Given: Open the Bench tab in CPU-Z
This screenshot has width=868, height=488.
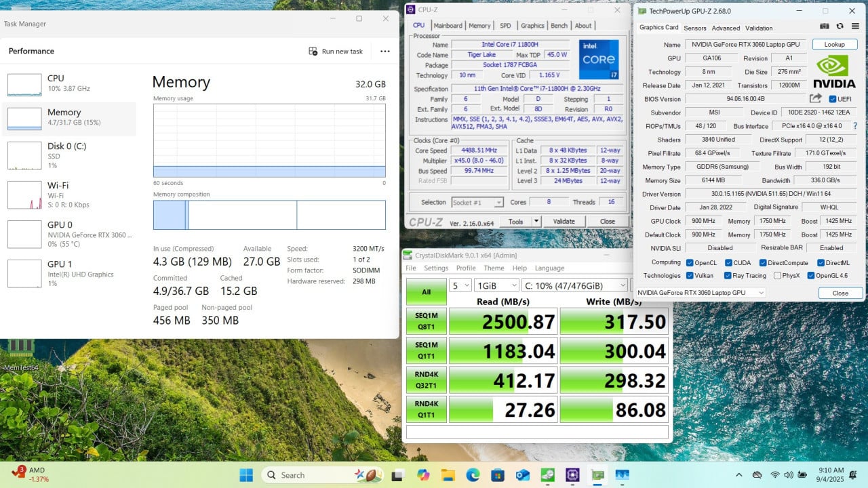Looking at the screenshot, I should coord(559,26).
